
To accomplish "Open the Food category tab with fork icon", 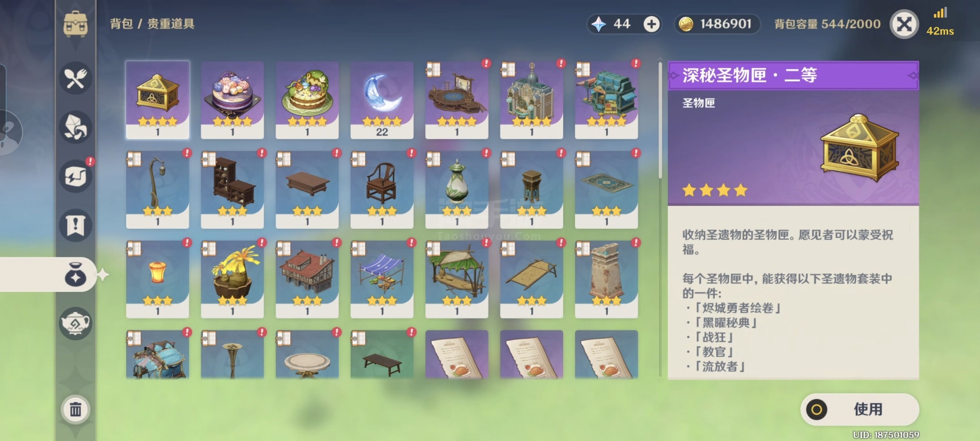I will click(76, 78).
